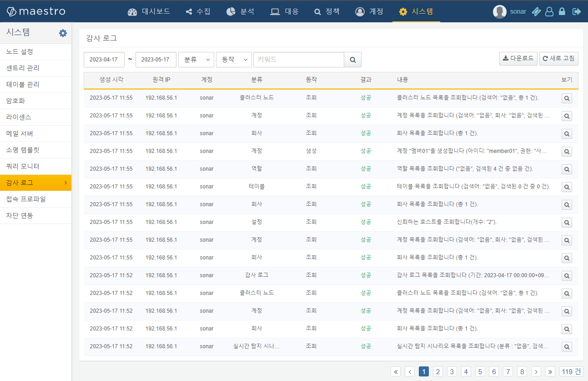Open 쿼리 모니터 in sidebar
588x381 pixels.
35,167
